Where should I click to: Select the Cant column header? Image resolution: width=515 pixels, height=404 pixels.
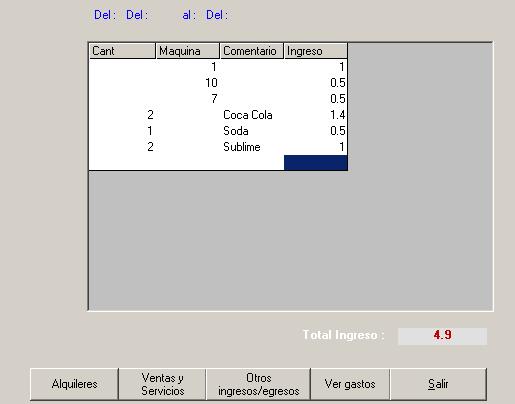(122, 51)
